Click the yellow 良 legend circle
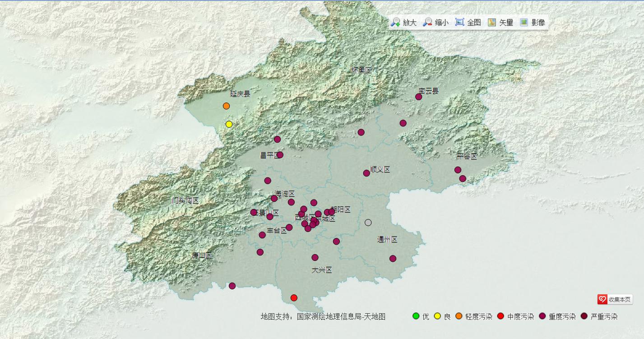 pyautogui.click(x=437, y=316)
